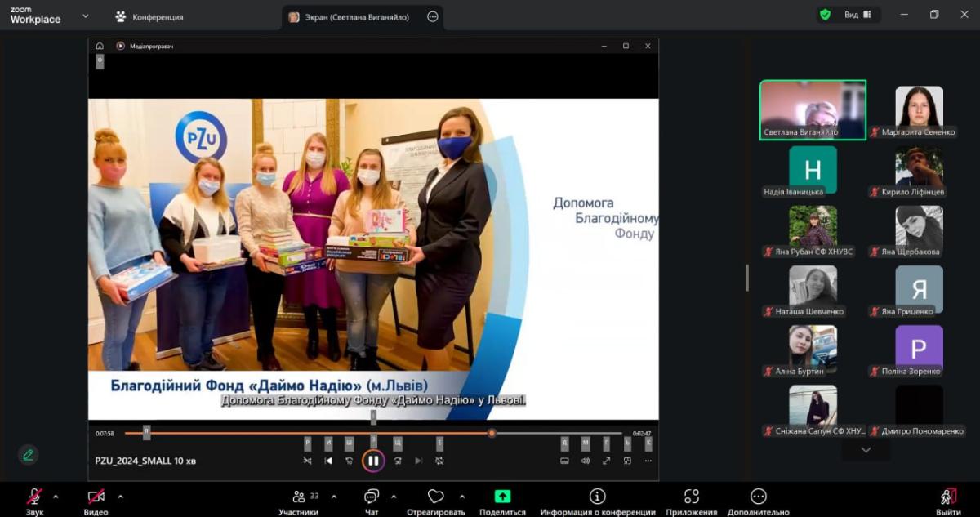Pause the video in the media player

373,461
